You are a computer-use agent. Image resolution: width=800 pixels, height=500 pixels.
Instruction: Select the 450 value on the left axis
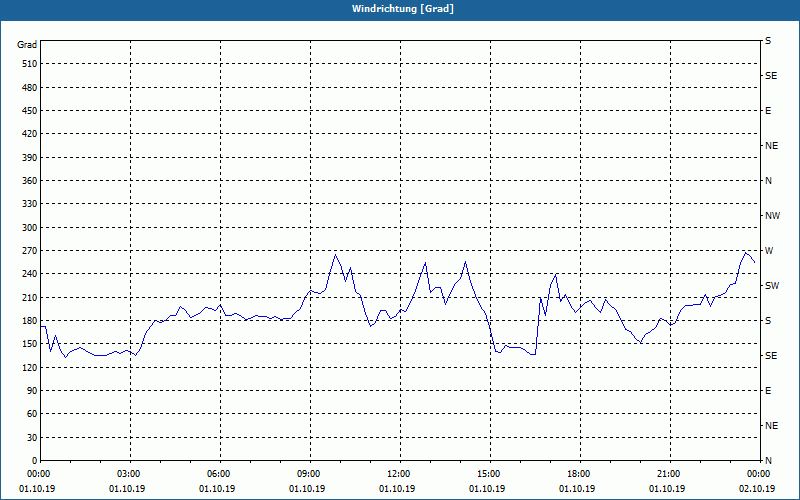[x=30, y=111]
